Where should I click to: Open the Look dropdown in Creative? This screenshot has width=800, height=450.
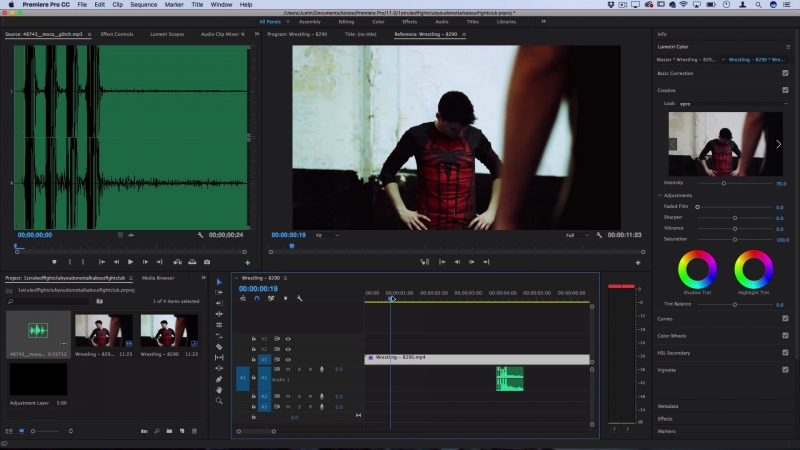click(733, 104)
